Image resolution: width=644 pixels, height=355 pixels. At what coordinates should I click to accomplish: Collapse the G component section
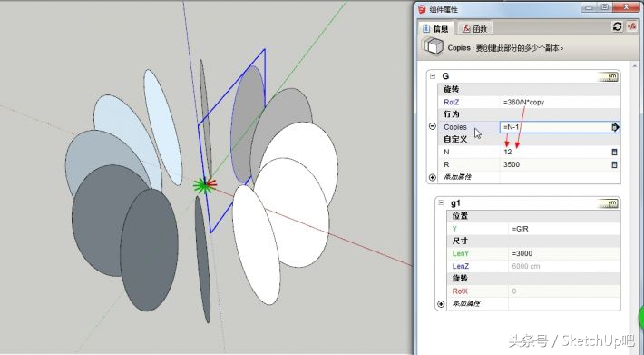[x=433, y=76]
